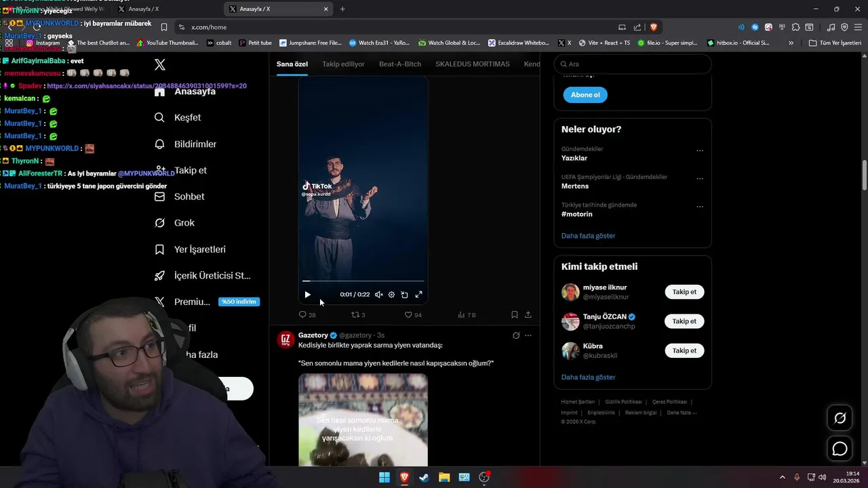Open Steam from the taskbar
This screenshot has height=488, width=868.
424,477
